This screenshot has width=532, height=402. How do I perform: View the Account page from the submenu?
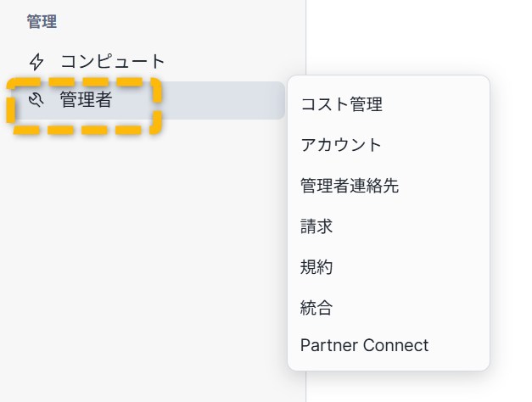point(342,145)
